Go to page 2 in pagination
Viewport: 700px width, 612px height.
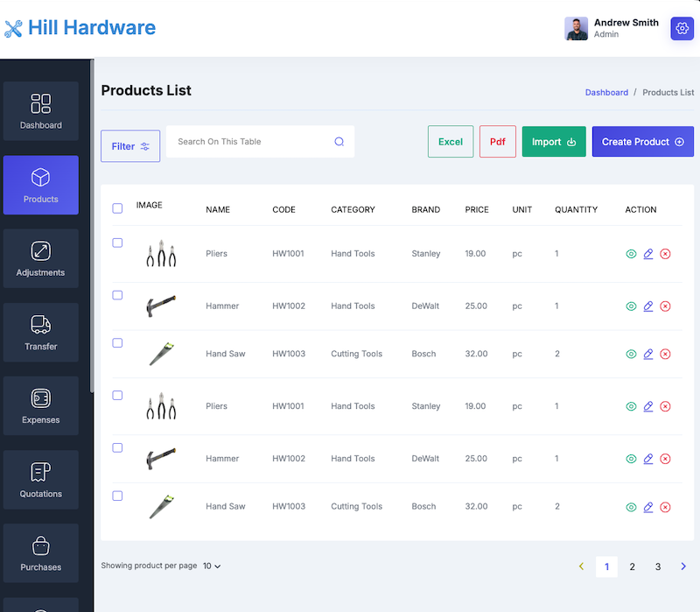tap(632, 566)
